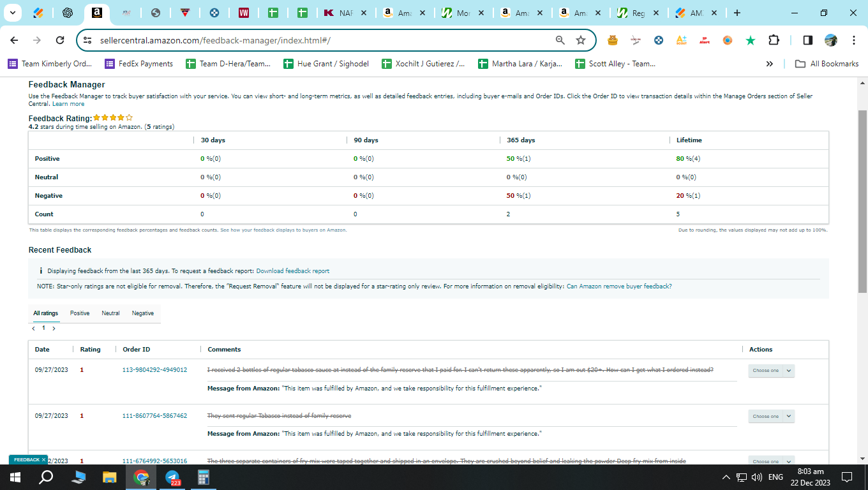Screen dimensions: 868x490
Task: Filter feedback by Negative tab
Action: coord(143,313)
